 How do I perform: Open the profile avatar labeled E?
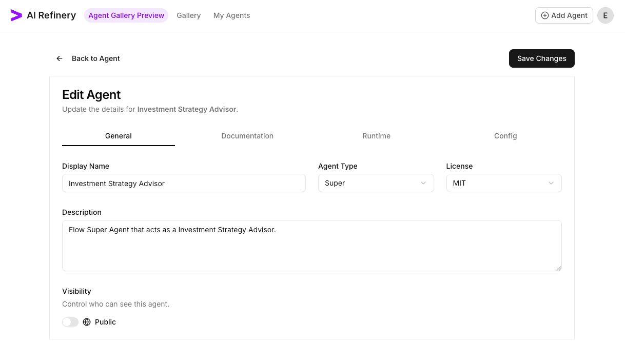[x=605, y=15]
